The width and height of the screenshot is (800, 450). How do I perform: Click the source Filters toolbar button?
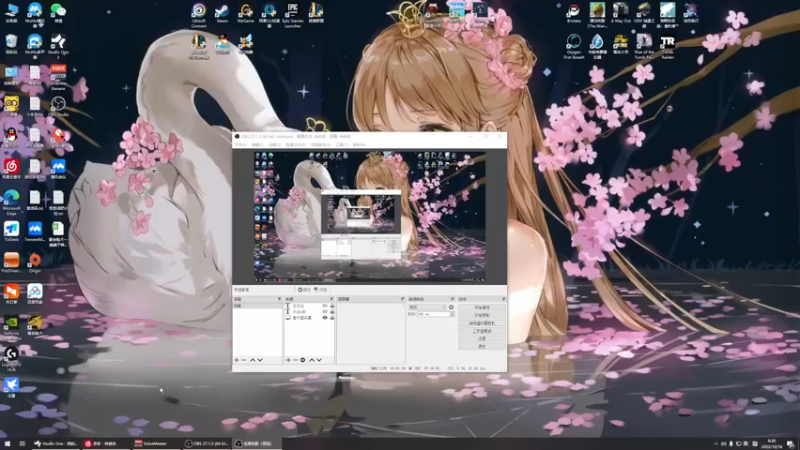point(321,290)
